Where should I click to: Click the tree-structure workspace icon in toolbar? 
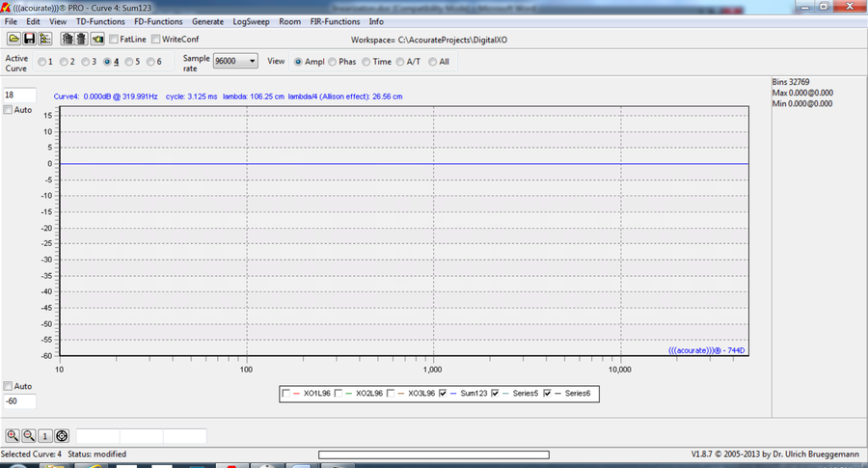click(x=45, y=39)
